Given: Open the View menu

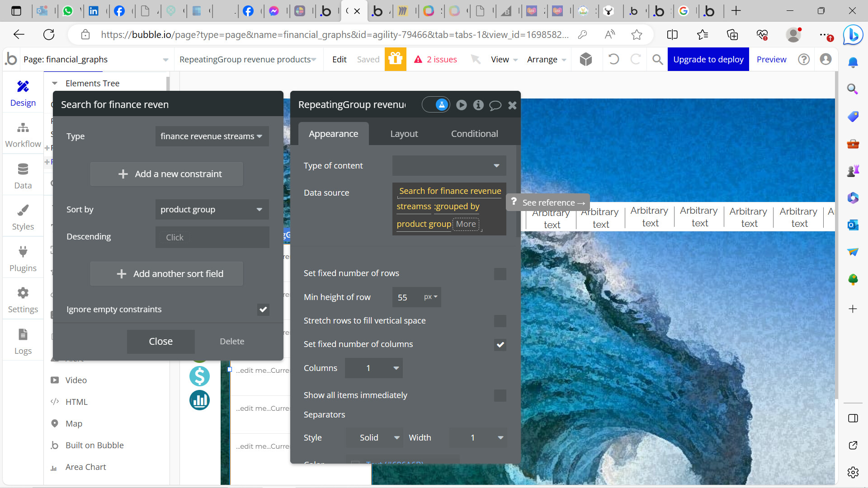Looking at the screenshot, I should (504, 59).
